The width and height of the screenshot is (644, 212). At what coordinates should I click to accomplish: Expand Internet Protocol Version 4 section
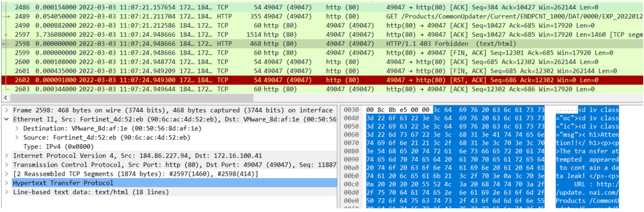point(6,156)
